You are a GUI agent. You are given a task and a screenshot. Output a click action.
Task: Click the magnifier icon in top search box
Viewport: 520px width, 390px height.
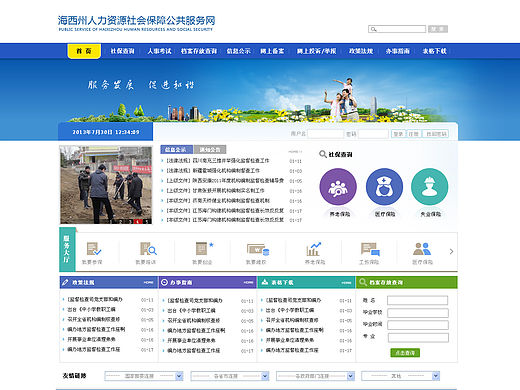tap(373, 29)
